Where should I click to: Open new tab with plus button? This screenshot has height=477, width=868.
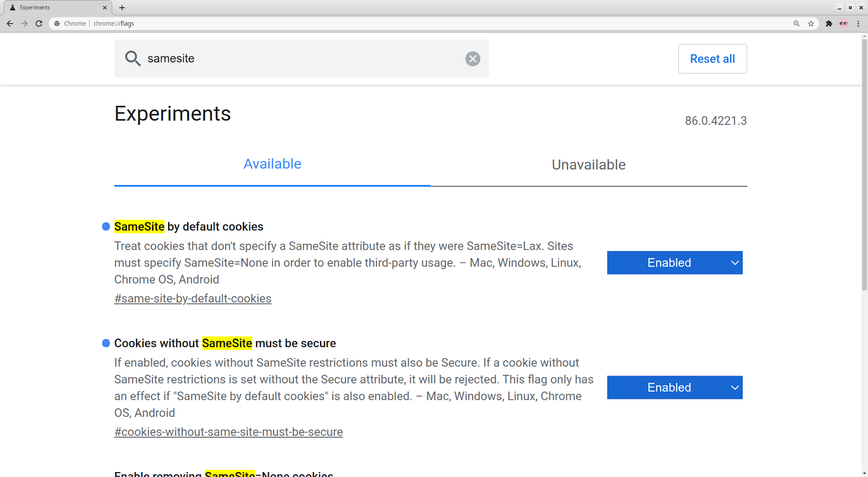122,8
